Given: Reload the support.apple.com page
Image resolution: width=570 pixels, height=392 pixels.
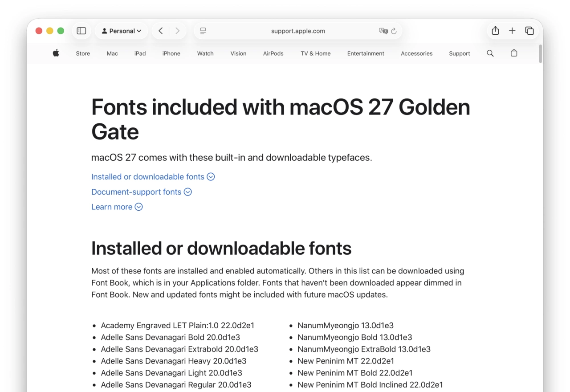Looking at the screenshot, I should 394,31.
